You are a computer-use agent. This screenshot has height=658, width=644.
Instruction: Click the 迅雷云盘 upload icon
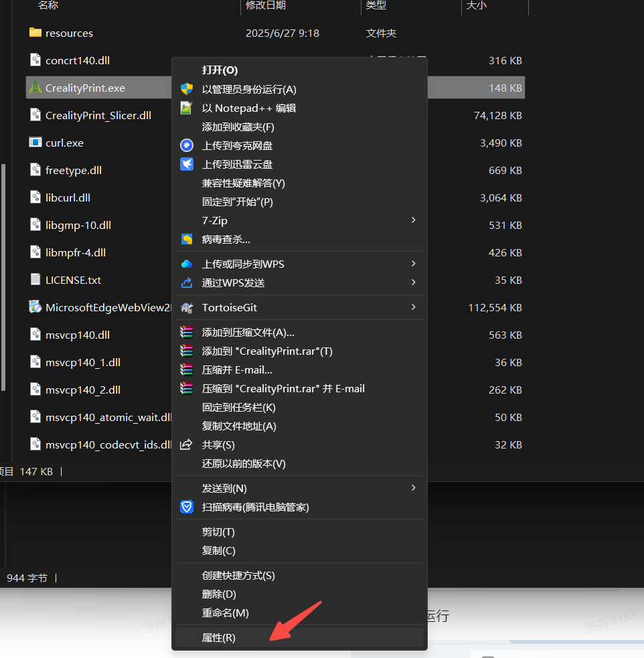[x=187, y=164]
